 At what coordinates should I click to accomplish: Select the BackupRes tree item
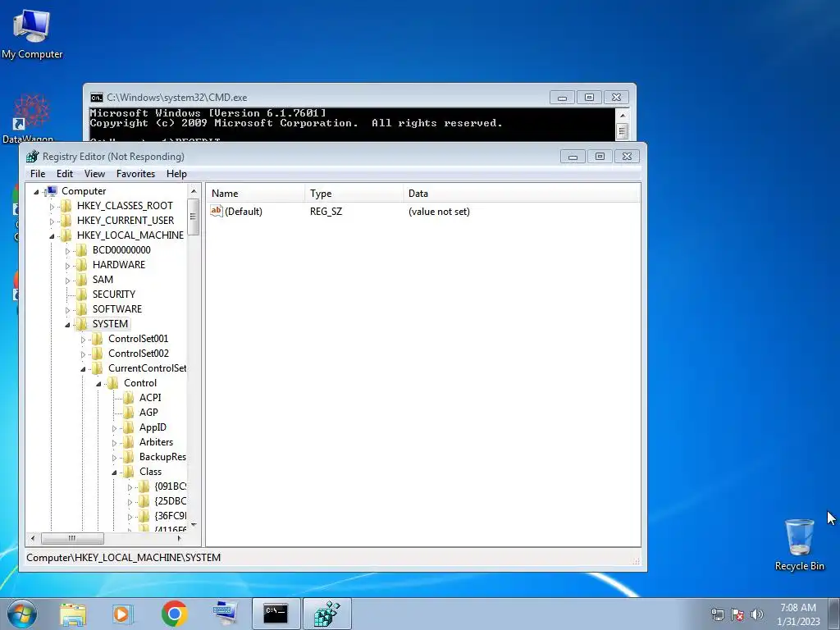[162, 457]
